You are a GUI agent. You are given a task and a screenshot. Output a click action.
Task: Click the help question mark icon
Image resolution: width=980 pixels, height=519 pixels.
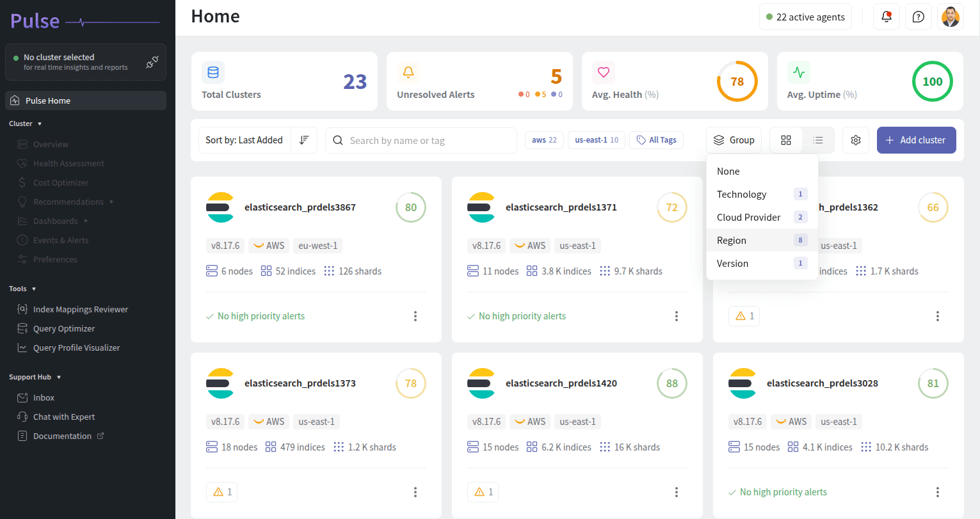click(x=919, y=17)
